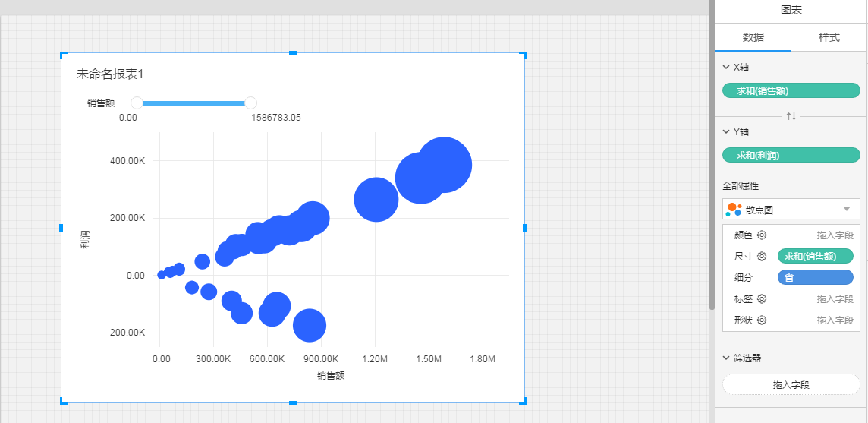Open the 散点图 chart type dropdown

pyautogui.click(x=791, y=209)
